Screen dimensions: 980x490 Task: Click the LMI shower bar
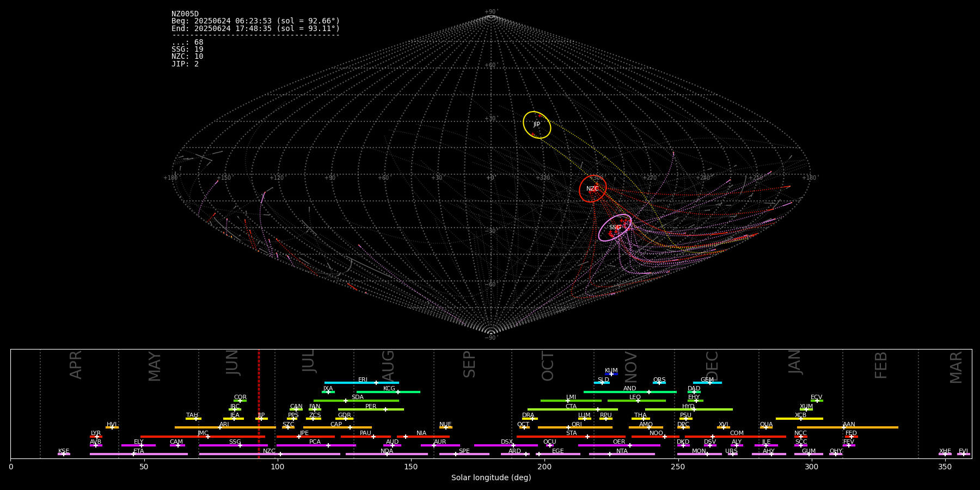coord(571,401)
